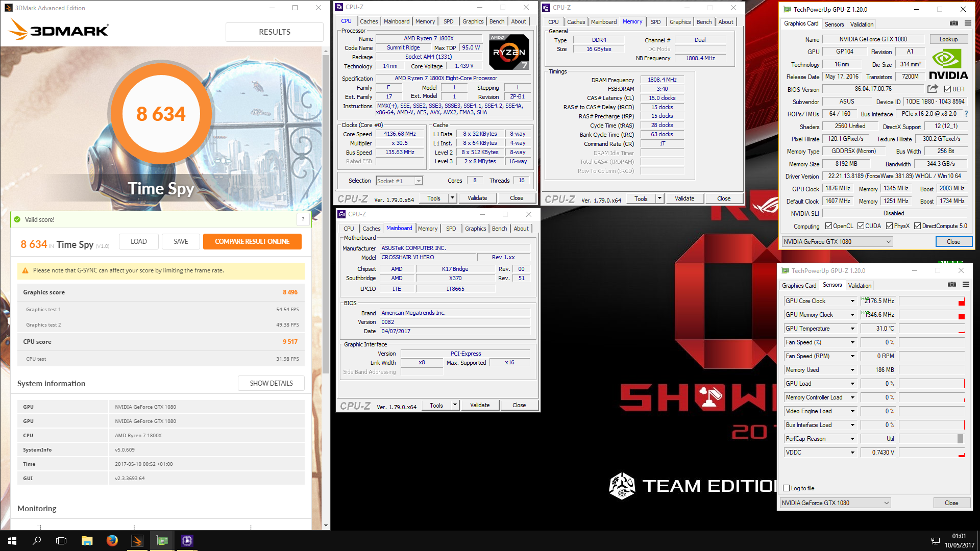Click the GPU Core Clock sensor graph
980x551 pixels.
tap(932, 301)
